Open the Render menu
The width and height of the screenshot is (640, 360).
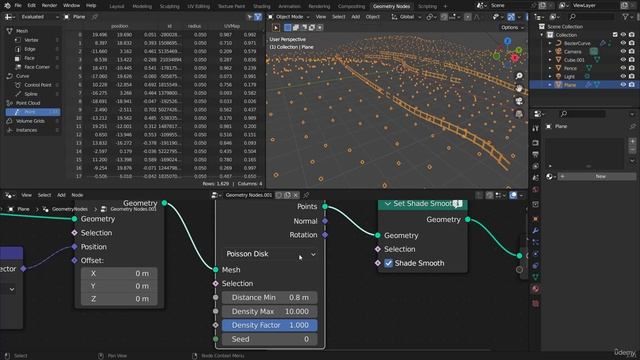pyautogui.click(x=49, y=6)
